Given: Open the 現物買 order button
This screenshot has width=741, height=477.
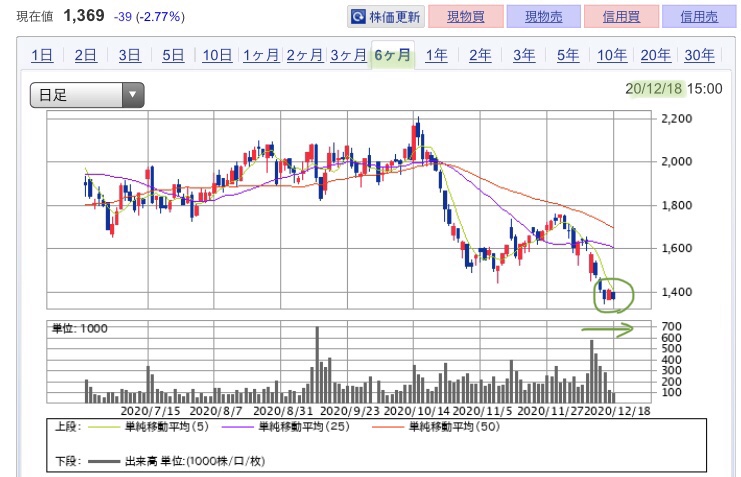Looking at the screenshot, I should [x=465, y=17].
